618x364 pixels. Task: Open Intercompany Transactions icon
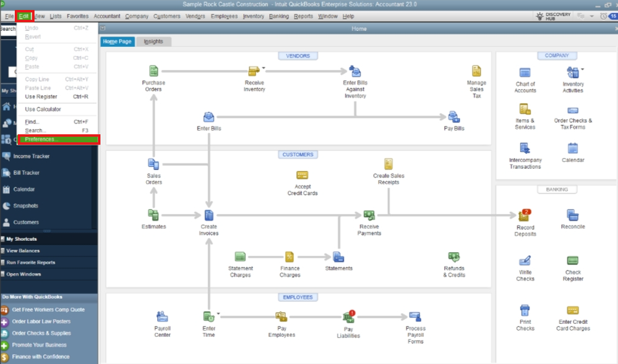point(525,148)
